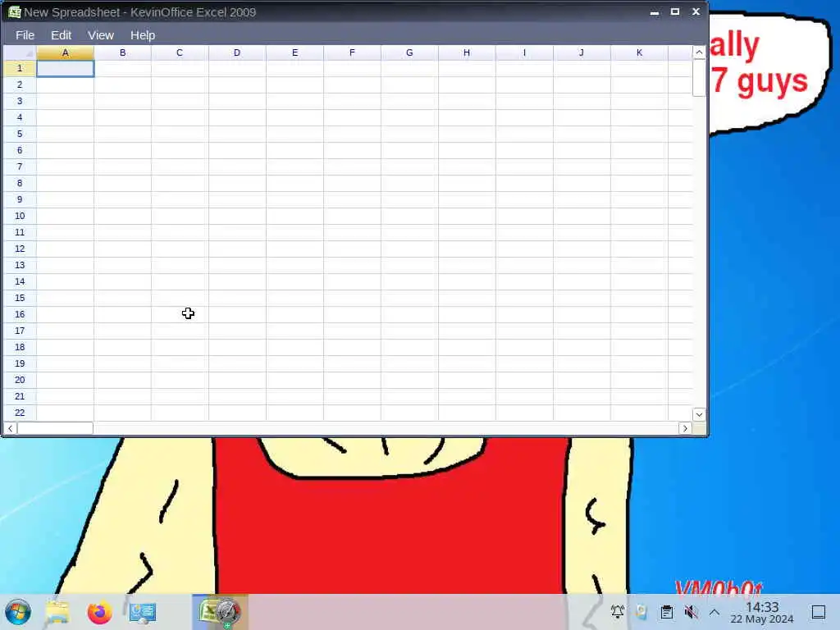Open the Edit menu
The height and width of the screenshot is (630, 840).
pos(61,35)
